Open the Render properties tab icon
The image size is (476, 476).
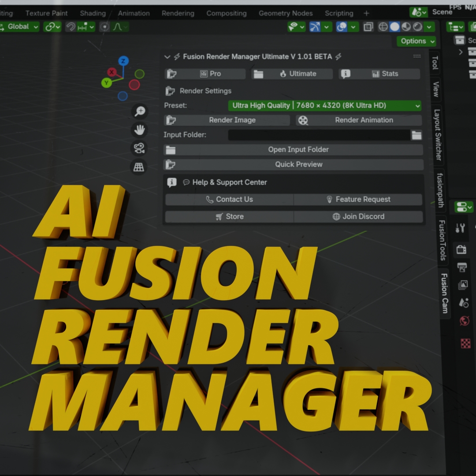[461, 249]
